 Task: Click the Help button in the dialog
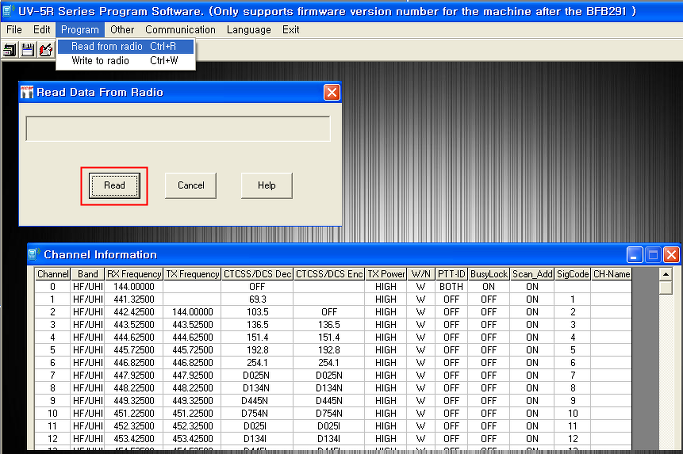tap(267, 186)
